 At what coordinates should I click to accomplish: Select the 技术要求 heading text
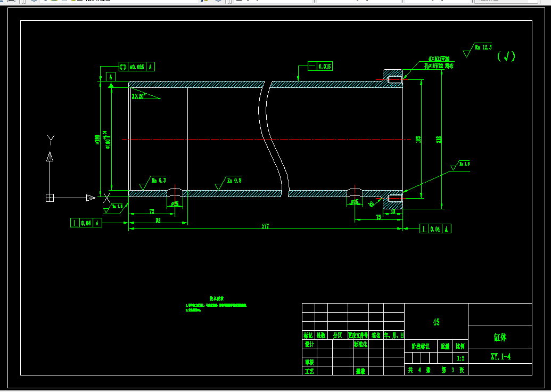217,298
